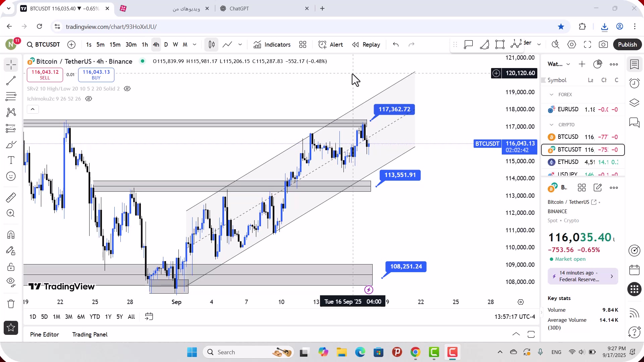
Task: Expand the bottom panel chevron
Action: [x=516, y=334]
